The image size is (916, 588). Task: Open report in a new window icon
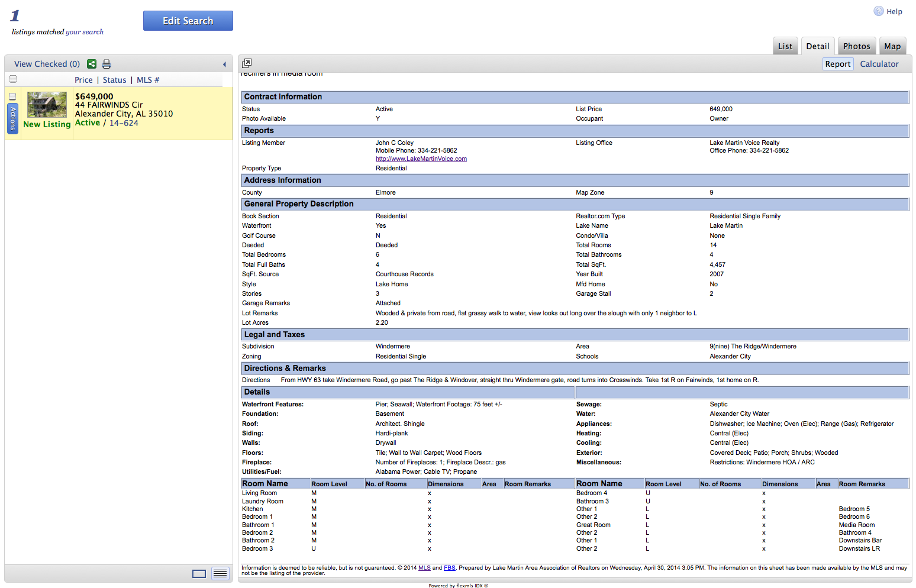pyautogui.click(x=247, y=63)
